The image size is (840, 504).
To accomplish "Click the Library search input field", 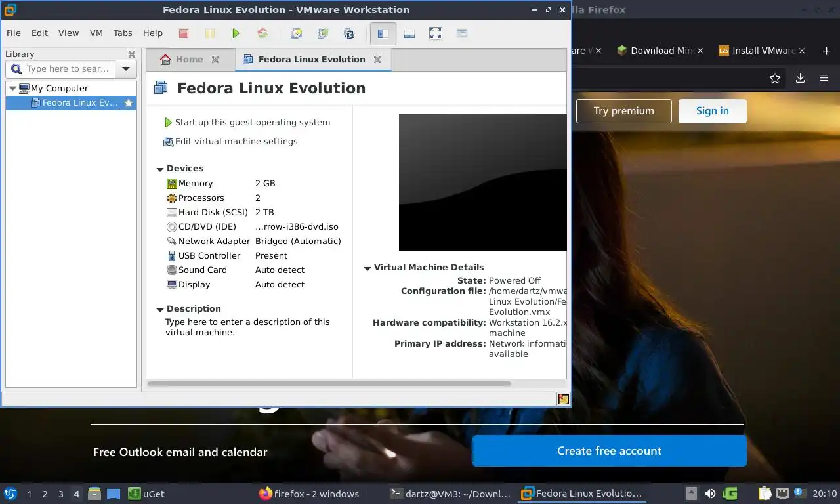I will tap(60, 68).
